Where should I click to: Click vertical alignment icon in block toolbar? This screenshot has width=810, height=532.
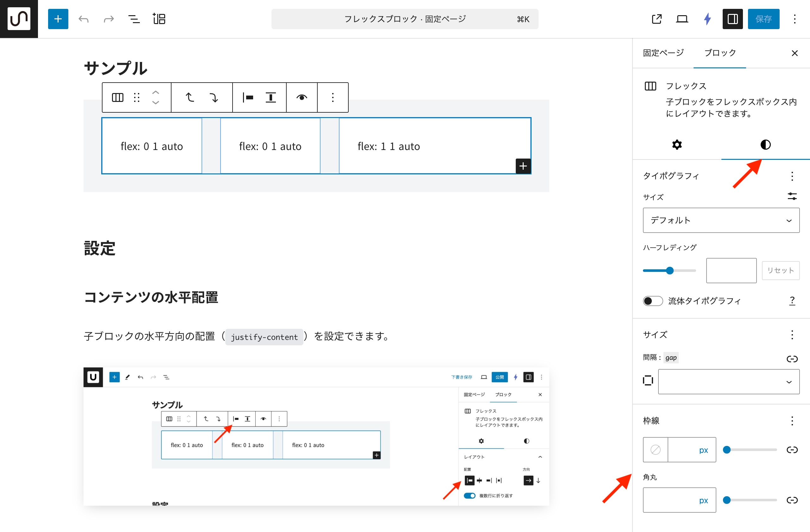(x=271, y=98)
